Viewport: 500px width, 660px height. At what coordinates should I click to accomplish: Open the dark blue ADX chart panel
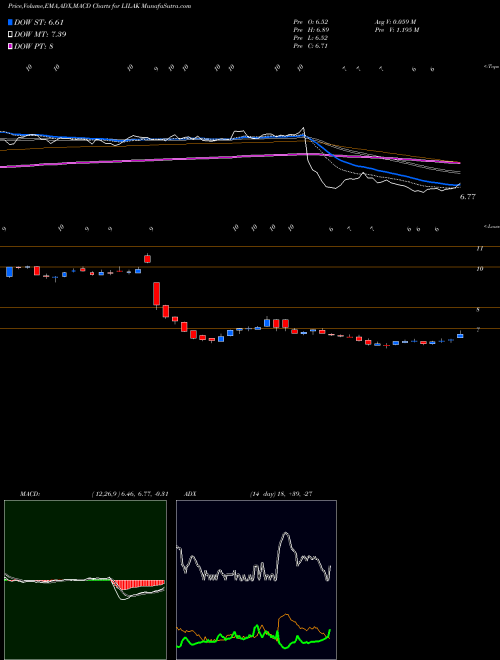(256, 580)
